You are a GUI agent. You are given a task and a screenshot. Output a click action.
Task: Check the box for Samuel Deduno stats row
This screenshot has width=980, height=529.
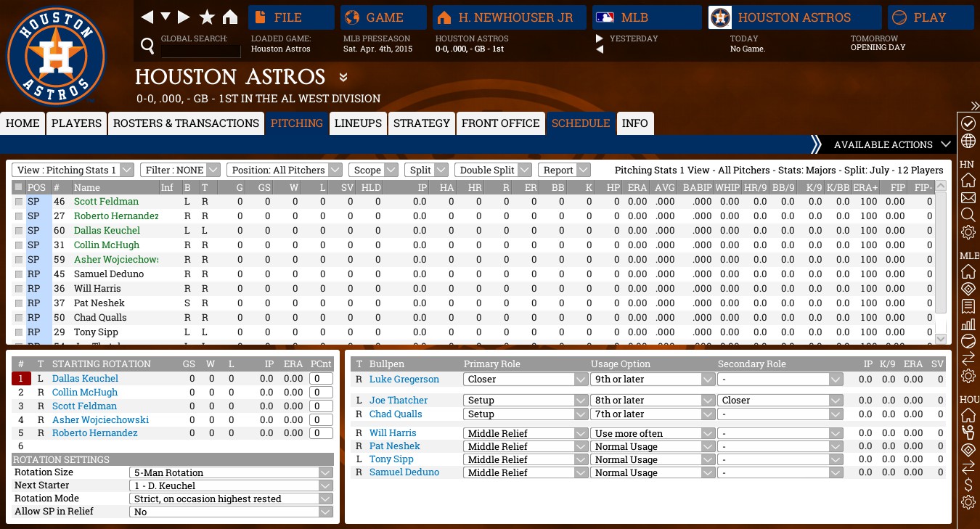[x=19, y=274]
